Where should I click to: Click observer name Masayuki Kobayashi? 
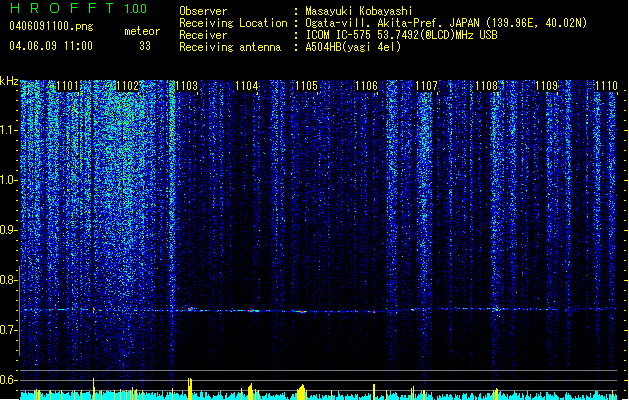point(359,11)
